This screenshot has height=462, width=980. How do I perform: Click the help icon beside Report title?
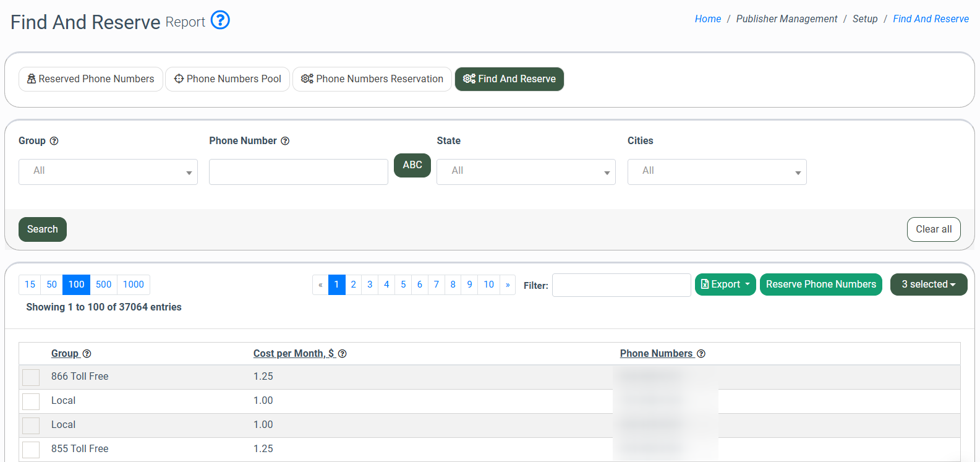coord(220,20)
